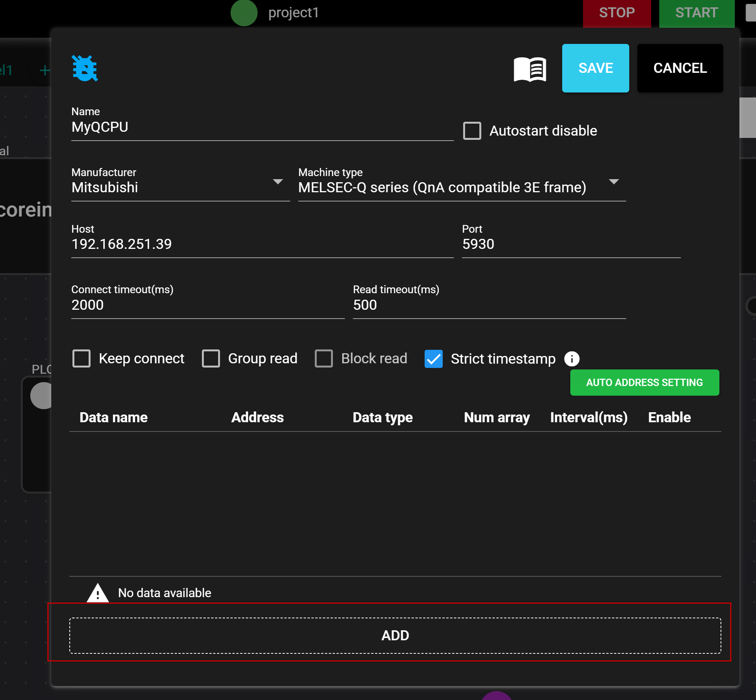Click the dashed ADD button

(x=395, y=636)
